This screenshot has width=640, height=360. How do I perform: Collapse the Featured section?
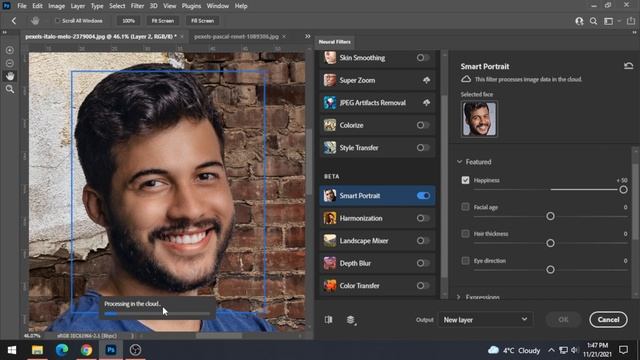(x=459, y=162)
